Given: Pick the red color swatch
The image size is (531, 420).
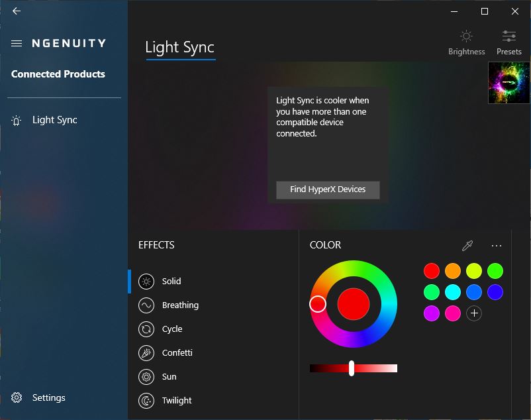Looking at the screenshot, I should [x=432, y=271].
